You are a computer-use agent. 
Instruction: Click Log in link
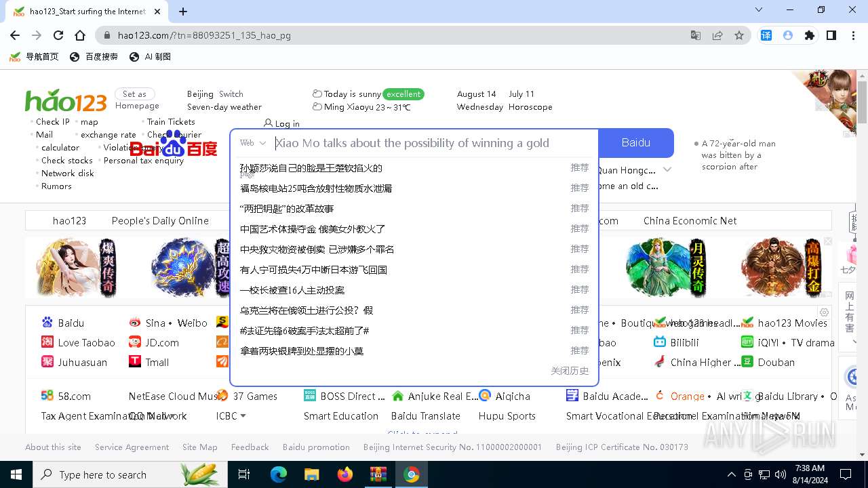[x=281, y=123]
